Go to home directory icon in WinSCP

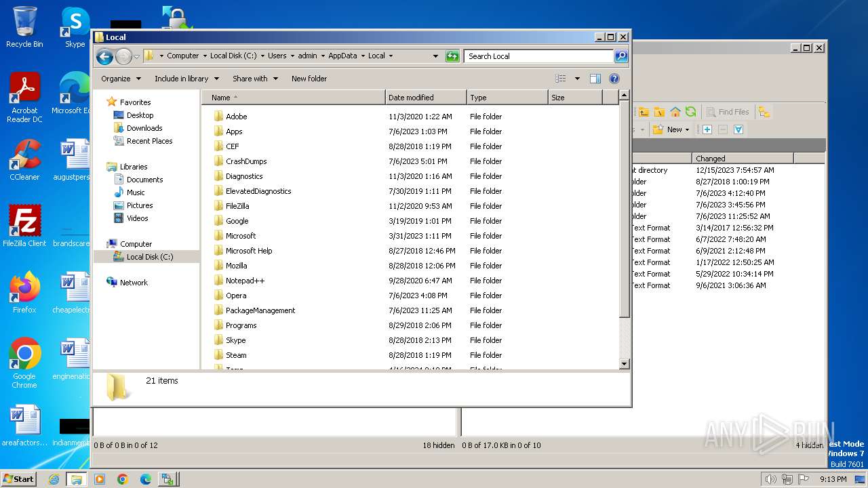[675, 112]
